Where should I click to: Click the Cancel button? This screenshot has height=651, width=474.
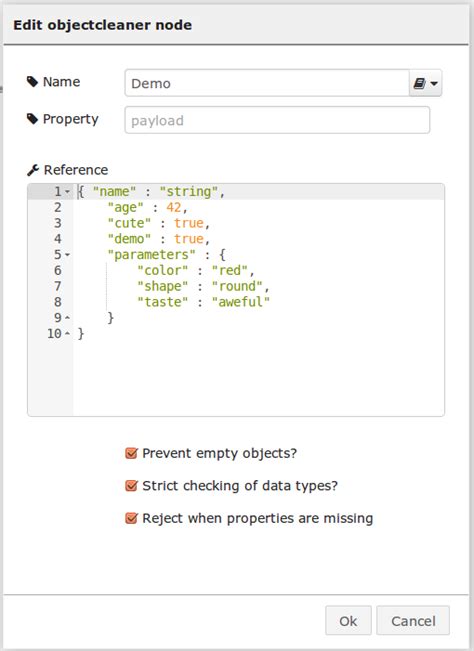click(413, 620)
